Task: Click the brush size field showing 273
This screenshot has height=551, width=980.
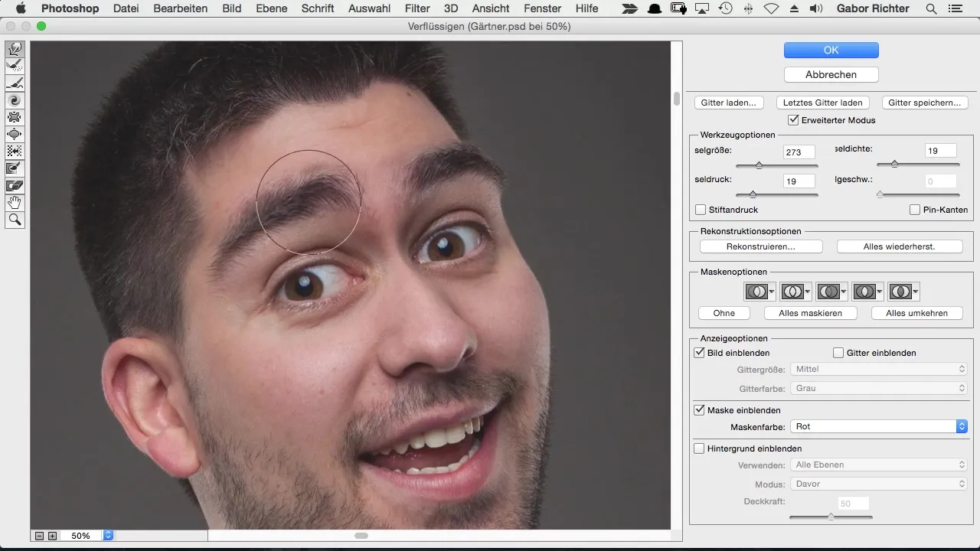Action: [799, 152]
